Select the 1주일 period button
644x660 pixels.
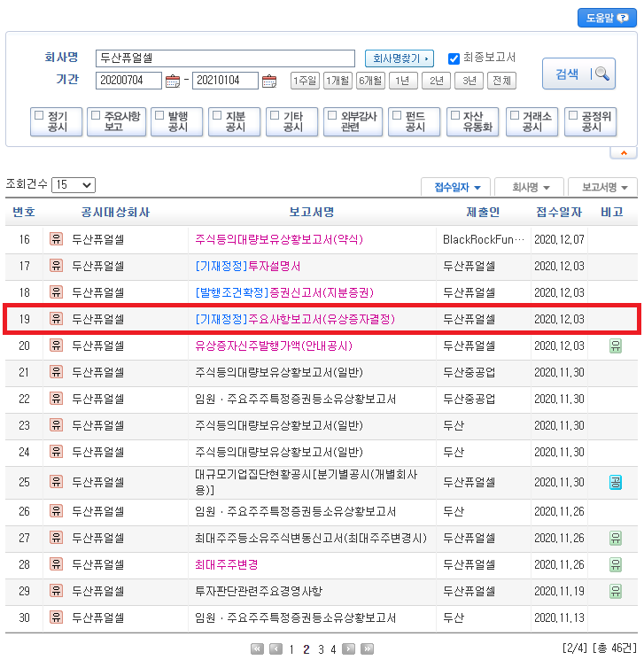pyautogui.click(x=305, y=81)
